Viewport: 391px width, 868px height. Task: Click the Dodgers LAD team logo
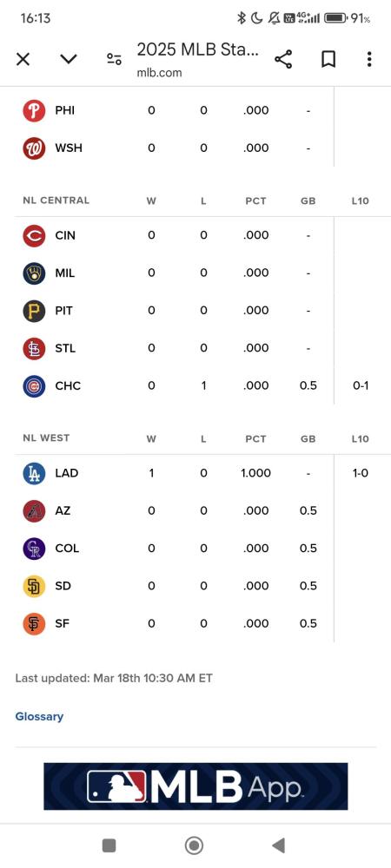click(x=34, y=473)
